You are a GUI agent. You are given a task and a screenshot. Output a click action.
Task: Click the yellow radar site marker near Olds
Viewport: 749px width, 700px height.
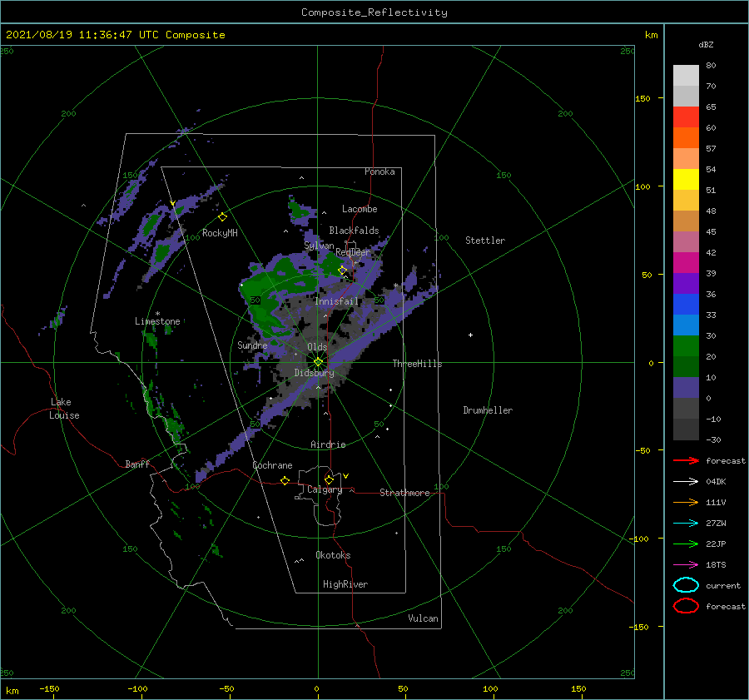(x=318, y=362)
